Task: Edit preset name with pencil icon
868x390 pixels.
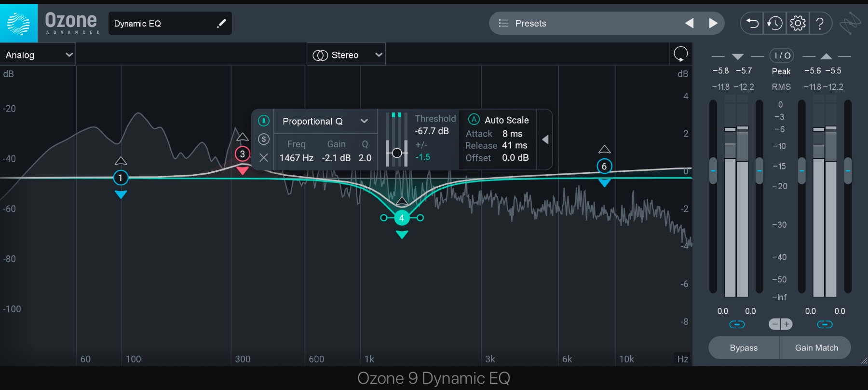Action: (x=221, y=23)
